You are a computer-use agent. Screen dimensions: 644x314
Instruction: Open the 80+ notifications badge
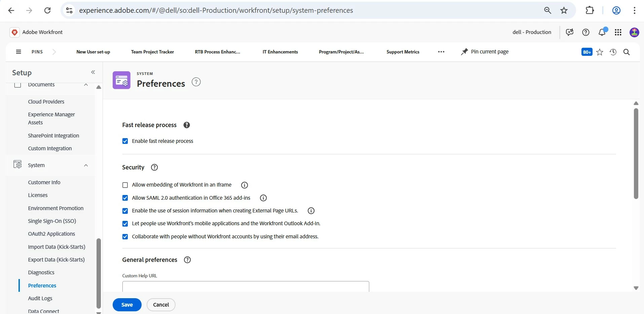587,52
